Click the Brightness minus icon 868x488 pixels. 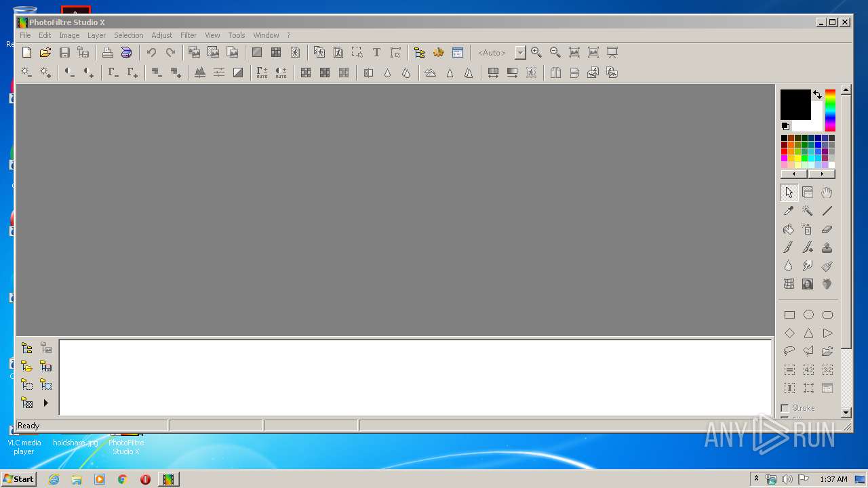(26, 73)
